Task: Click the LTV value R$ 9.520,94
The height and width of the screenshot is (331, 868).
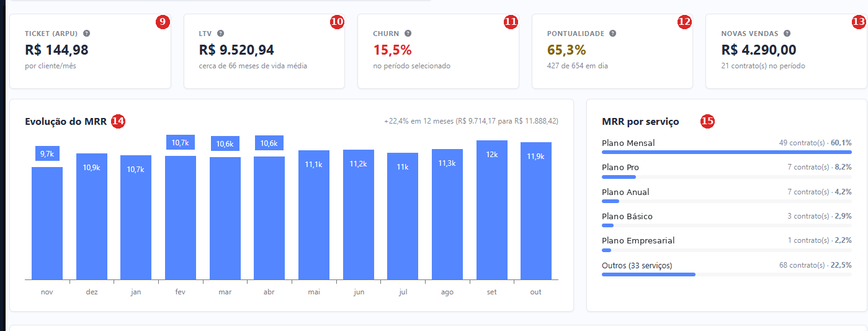Action: (x=236, y=50)
